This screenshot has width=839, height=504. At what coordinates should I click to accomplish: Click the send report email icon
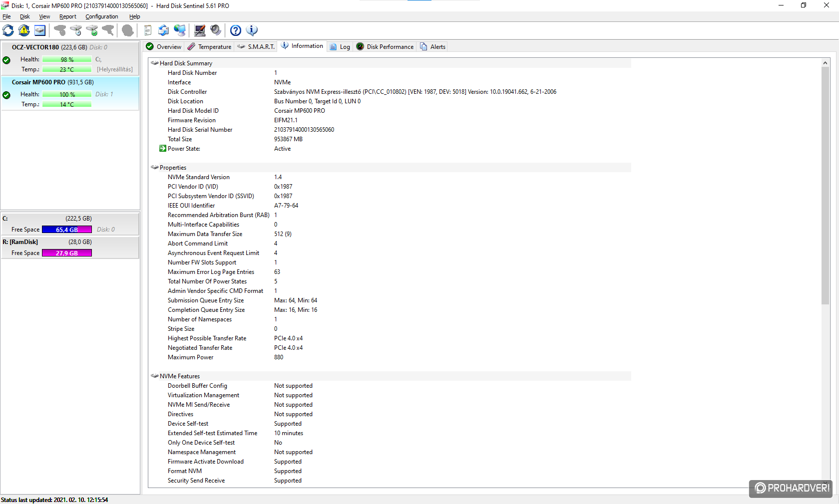pos(163,30)
